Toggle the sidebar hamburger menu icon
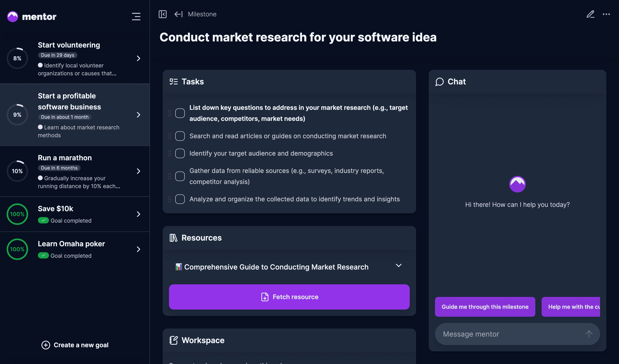 [136, 16]
